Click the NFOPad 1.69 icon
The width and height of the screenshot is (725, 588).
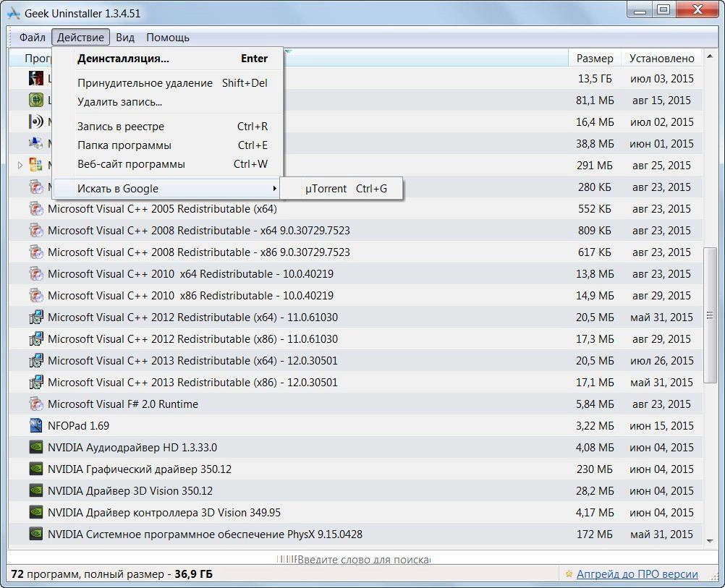tap(36, 426)
